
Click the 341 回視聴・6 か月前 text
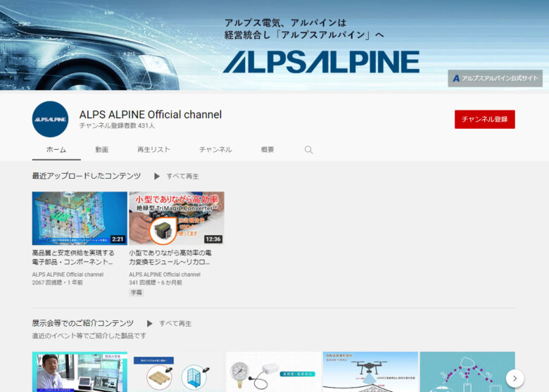[156, 282]
